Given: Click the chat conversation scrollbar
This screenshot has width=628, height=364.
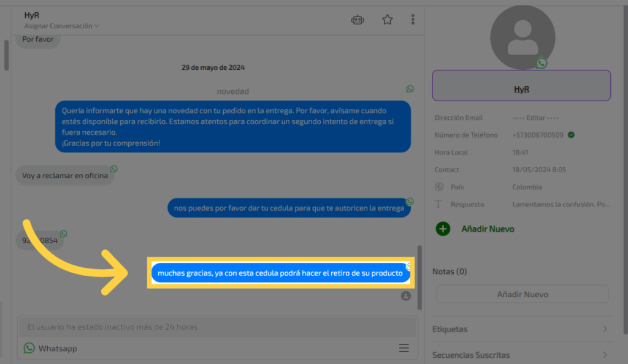Looking at the screenshot, I should coord(419,276).
